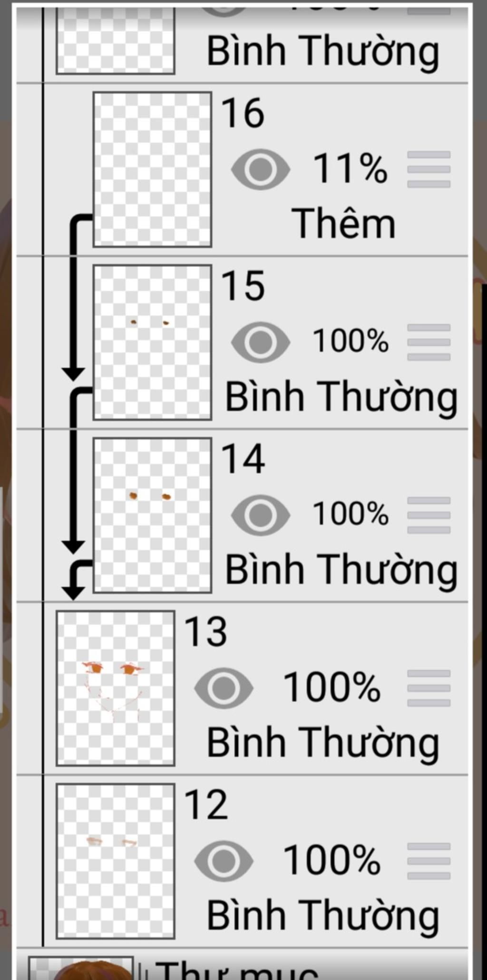Click the 100% opacity value of layer 13
Screen dimensions: 487x980
point(331,687)
